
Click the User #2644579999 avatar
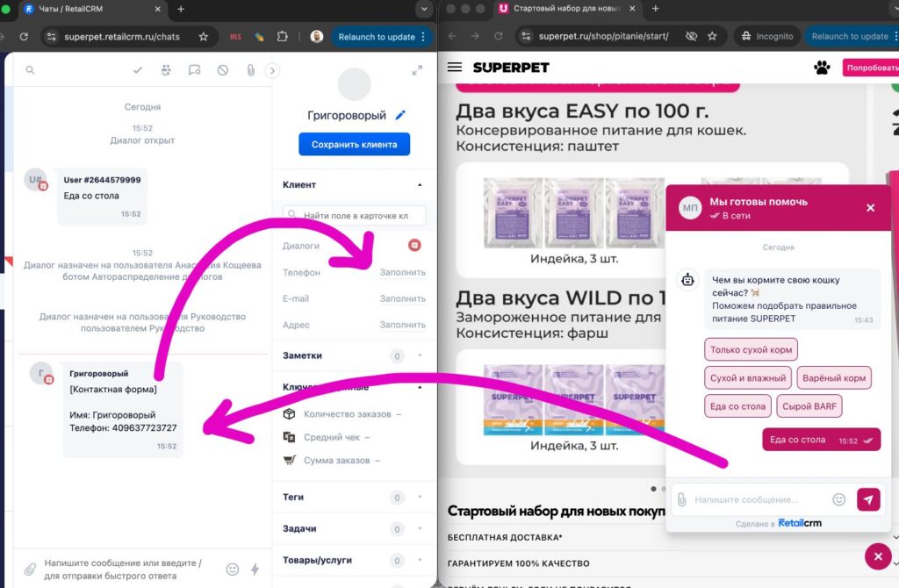(x=35, y=180)
